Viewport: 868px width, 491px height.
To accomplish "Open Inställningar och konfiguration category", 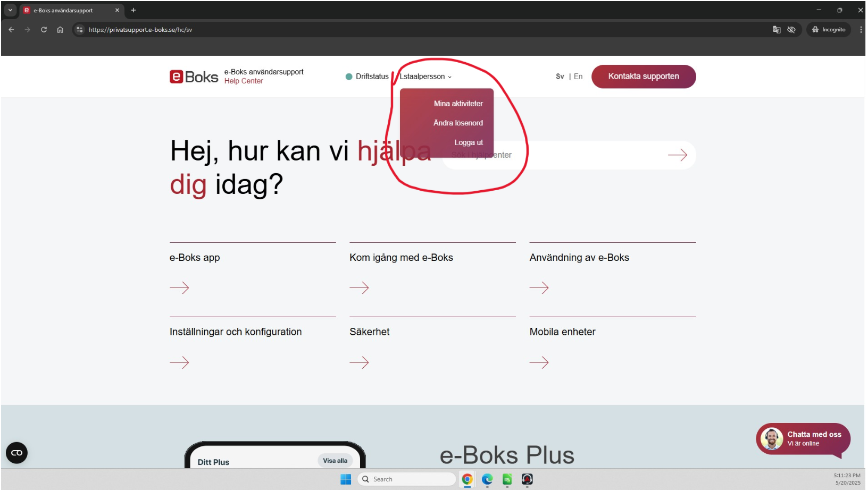I will 236,332.
